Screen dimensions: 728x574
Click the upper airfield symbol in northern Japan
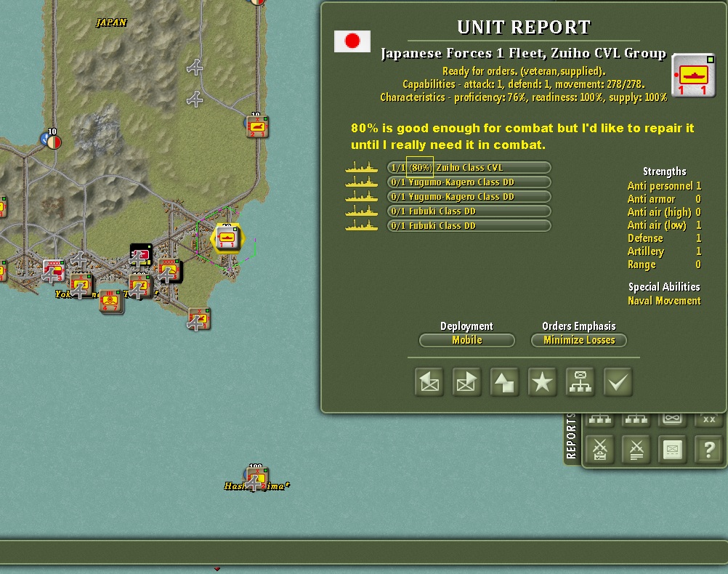[195, 68]
